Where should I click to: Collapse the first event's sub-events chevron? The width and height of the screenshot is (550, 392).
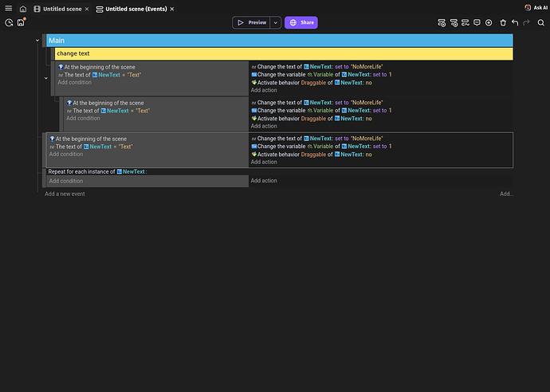[x=45, y=78]
